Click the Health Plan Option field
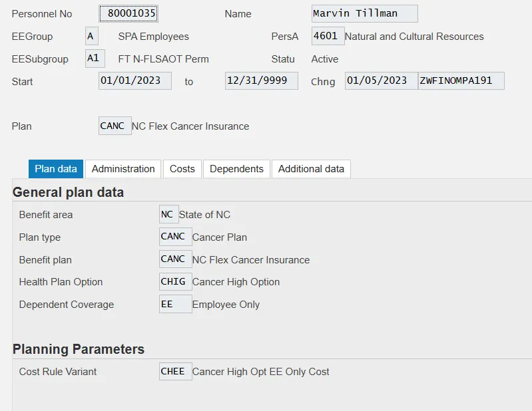Screen dimensions: 532x411 175,282
